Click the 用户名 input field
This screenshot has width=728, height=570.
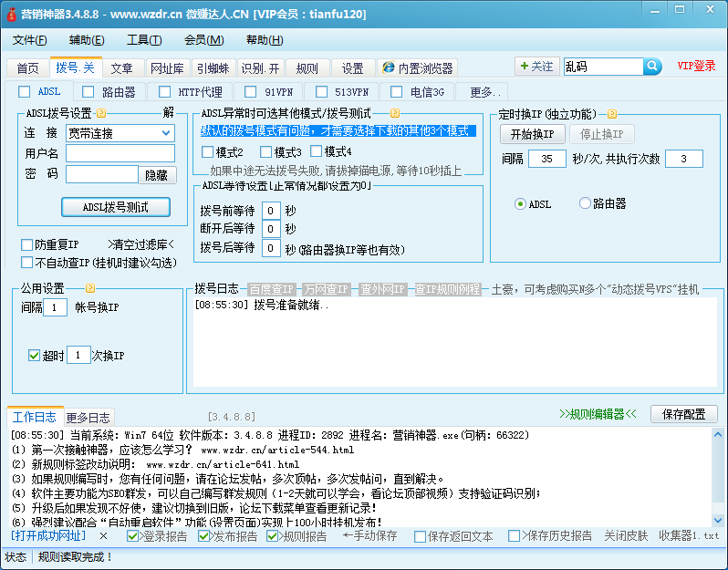119,153
